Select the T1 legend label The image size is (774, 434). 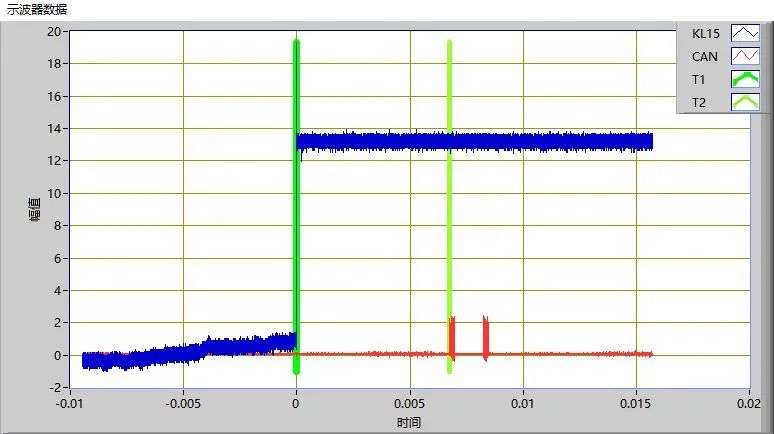pyautogui.click(x=698, y=79)
